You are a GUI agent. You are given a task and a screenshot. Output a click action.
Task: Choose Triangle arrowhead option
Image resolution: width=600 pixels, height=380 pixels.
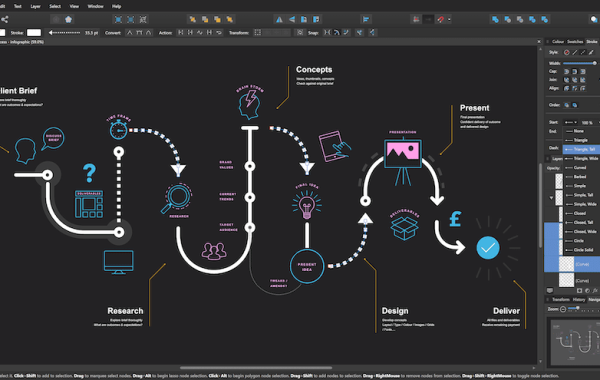point(581,140)
